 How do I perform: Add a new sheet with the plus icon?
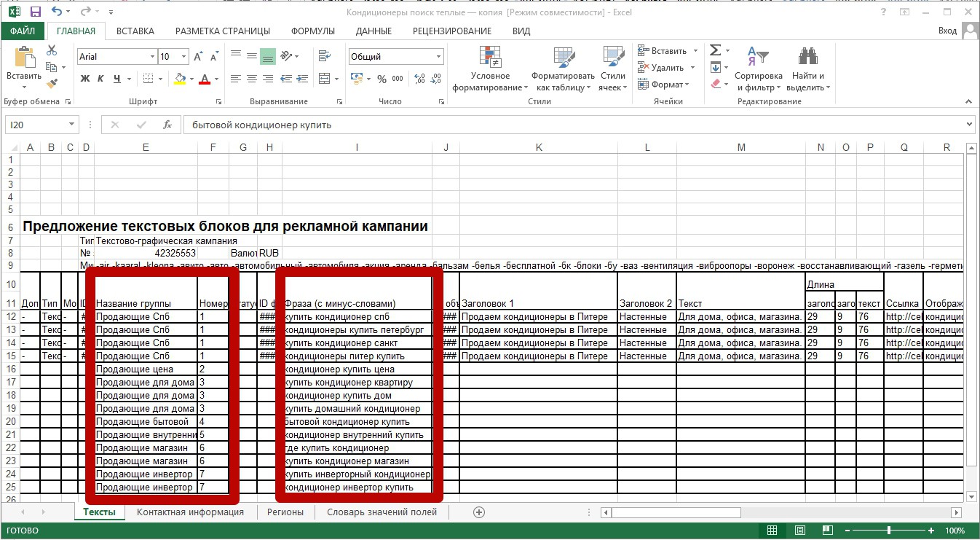(x=479, y=512)
